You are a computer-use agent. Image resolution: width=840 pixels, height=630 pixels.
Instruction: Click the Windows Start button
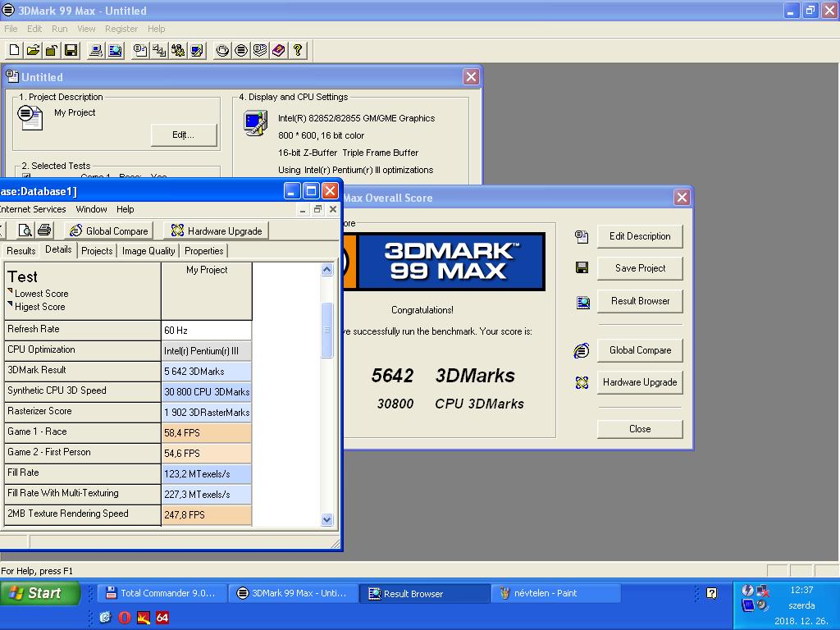pyautogui.click(x=40, y=593)
